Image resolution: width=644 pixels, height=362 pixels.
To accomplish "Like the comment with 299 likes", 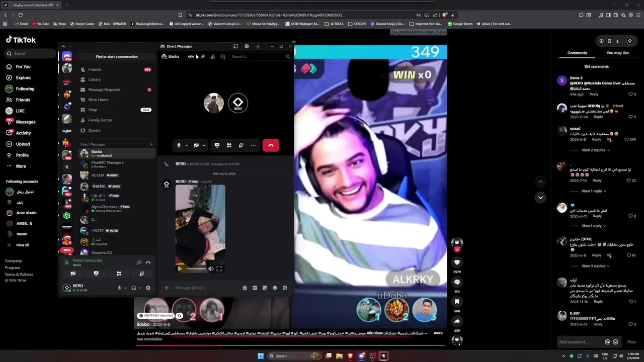I will pyautogui.click(x=626, y=139).
